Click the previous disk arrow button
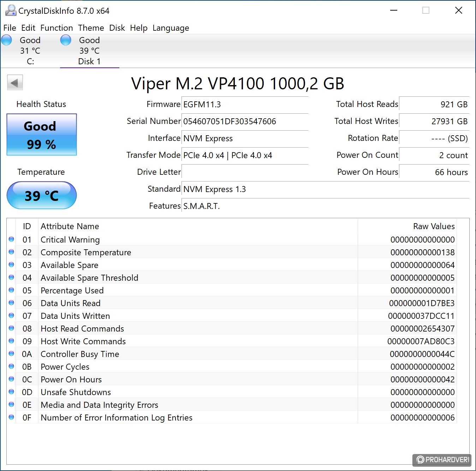 [x=15, y=83]
